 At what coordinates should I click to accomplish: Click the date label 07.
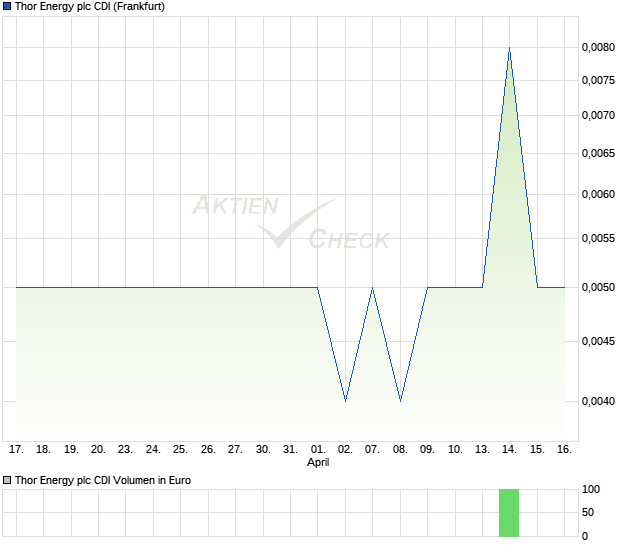(x=373, y=450)
